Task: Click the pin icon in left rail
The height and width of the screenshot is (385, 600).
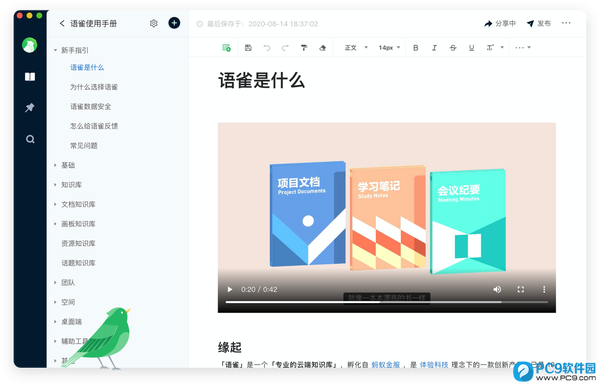Action: [x=30, y=108]
